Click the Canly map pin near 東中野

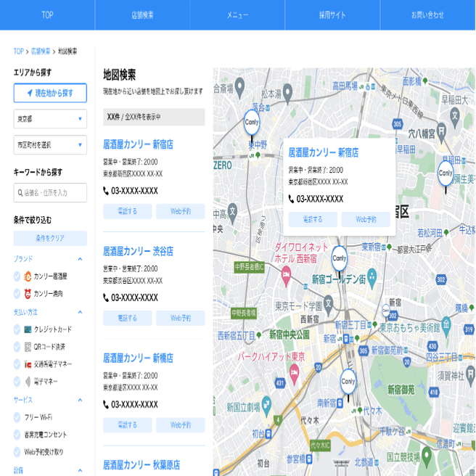pos(252,123)
